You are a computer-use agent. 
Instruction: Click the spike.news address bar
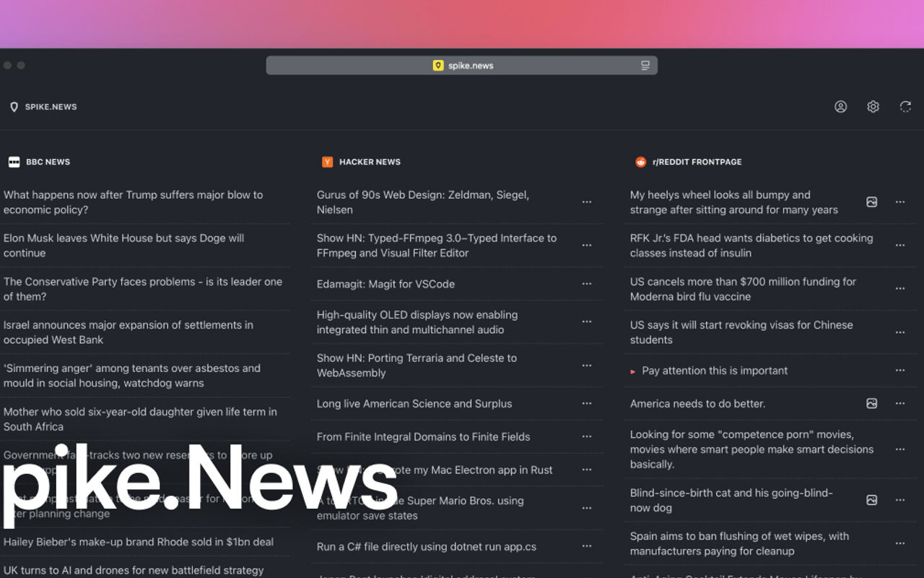462,66
